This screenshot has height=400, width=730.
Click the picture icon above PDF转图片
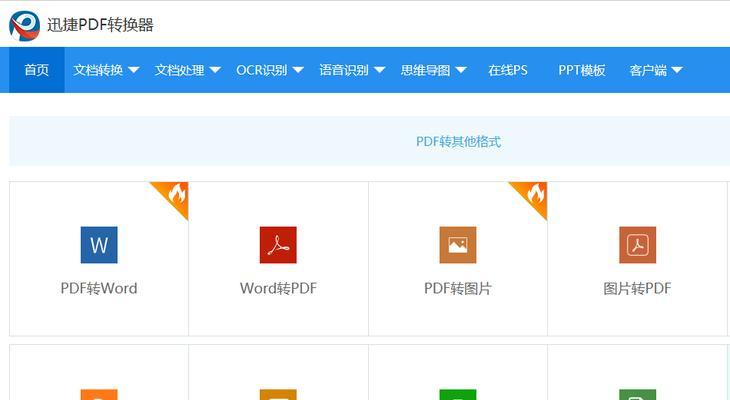[x=458, y=245]
